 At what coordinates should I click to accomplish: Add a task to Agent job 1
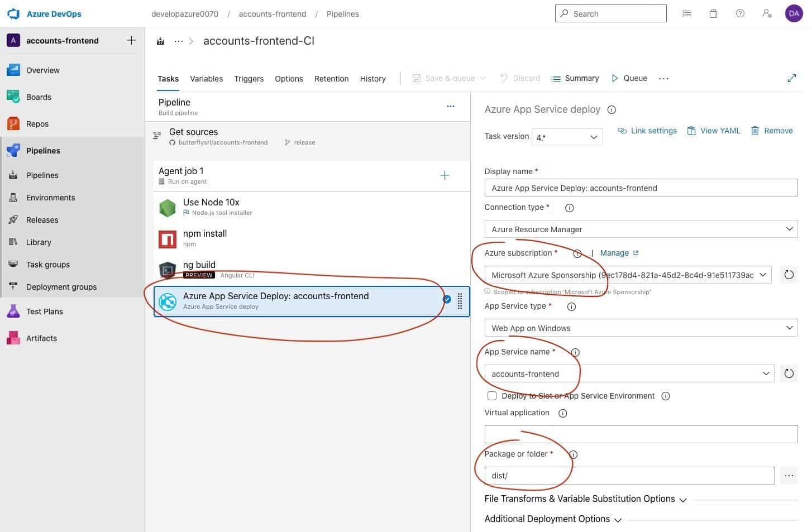click(445, 175)
